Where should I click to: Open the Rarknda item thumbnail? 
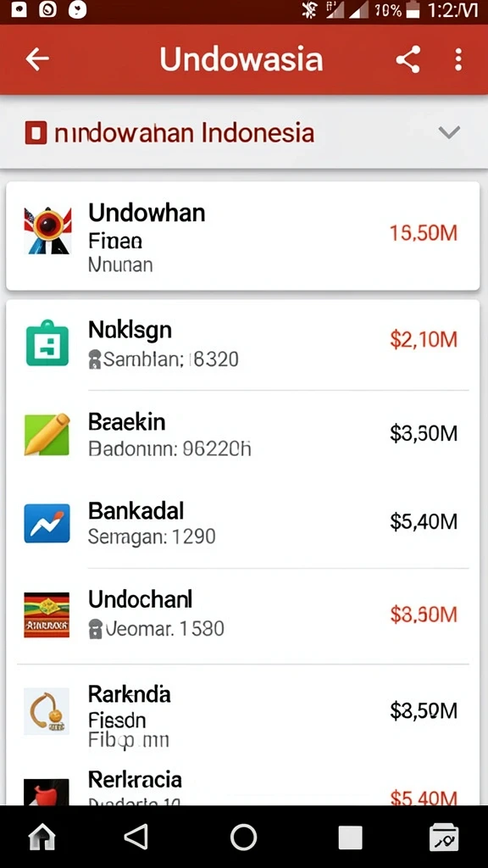tap(47, 711)
